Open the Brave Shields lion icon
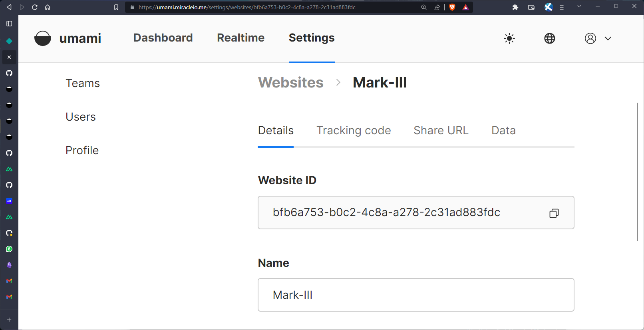The width and height of the screenshot is (644, 330). pos(452,7)
